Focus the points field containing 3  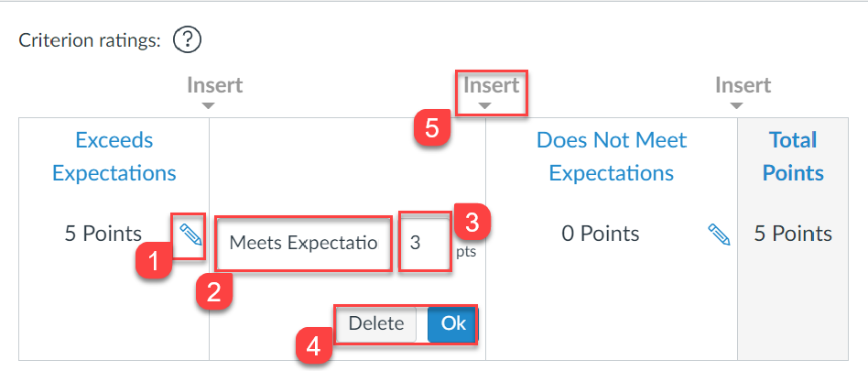pos(425,243)
